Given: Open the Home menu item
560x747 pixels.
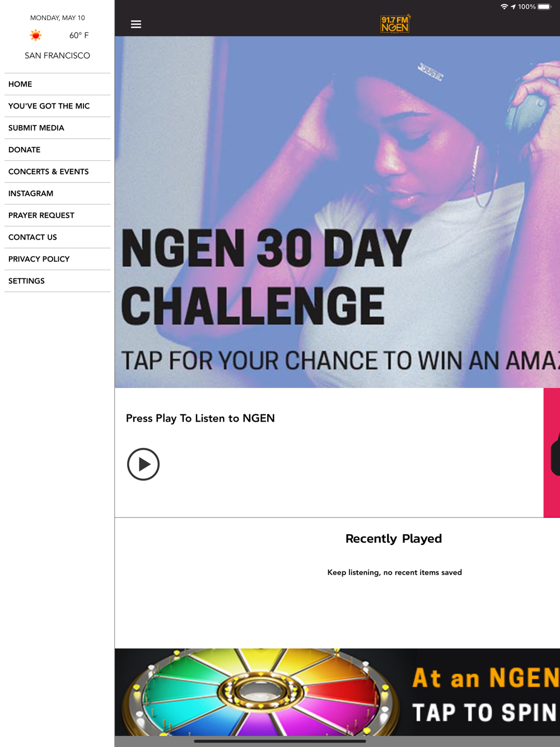Looking at the screenshot, I should point(57,84).
